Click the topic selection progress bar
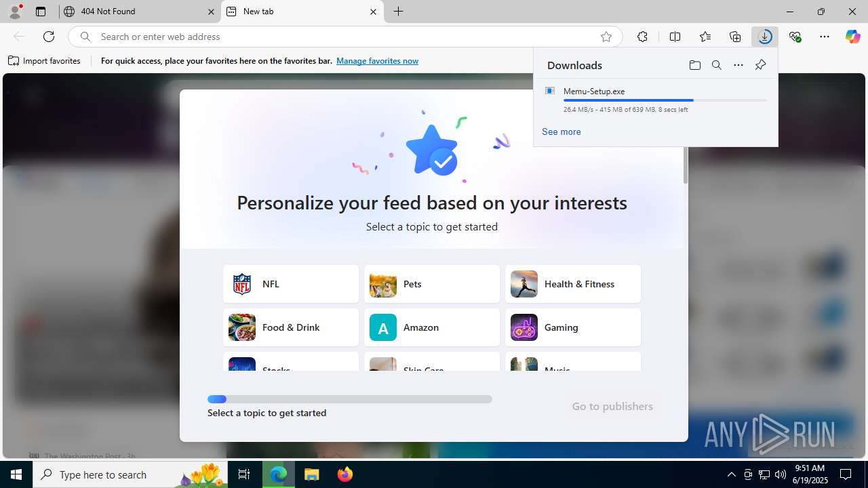Screen dimensions: 868x488 [x=350, y=399]
